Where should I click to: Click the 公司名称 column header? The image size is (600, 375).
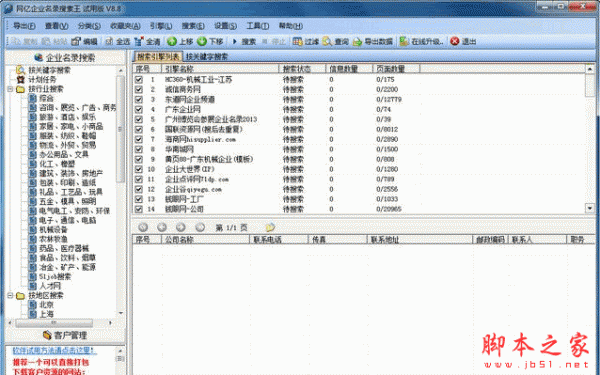point(205,240)
